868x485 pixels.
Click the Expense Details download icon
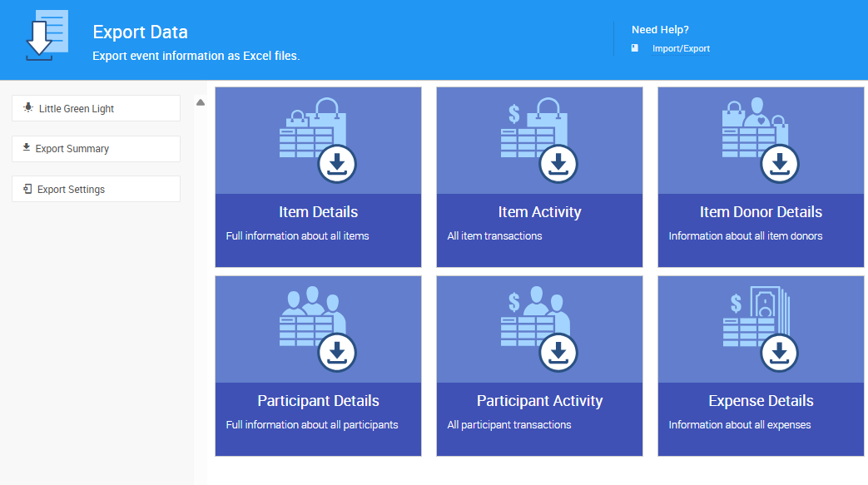780,353
